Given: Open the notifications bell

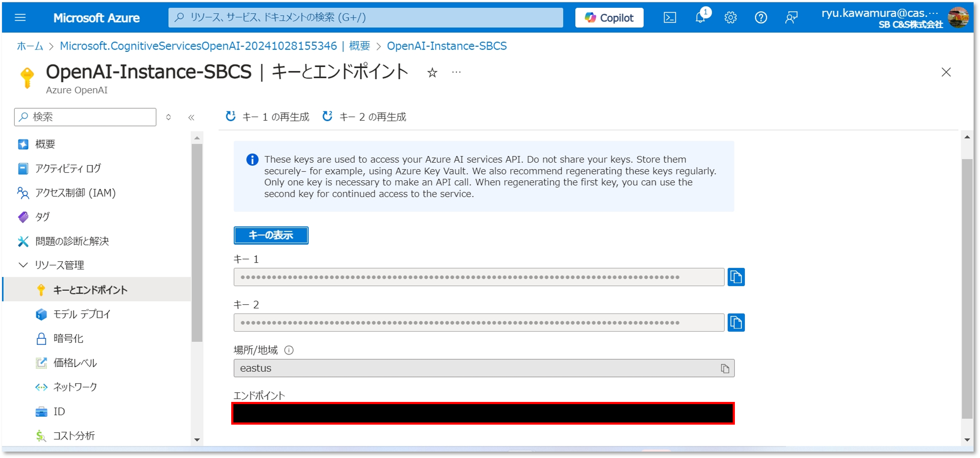Looking at the screenshot, I should click(x=700, y=17).
